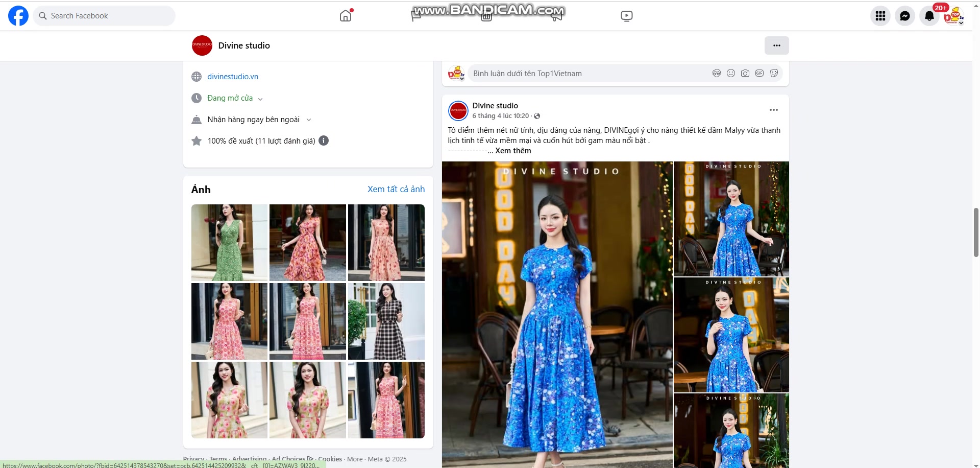Click the avatar comment-as icon
Viewport: 980px width, 468px height.
click(717, 73)
